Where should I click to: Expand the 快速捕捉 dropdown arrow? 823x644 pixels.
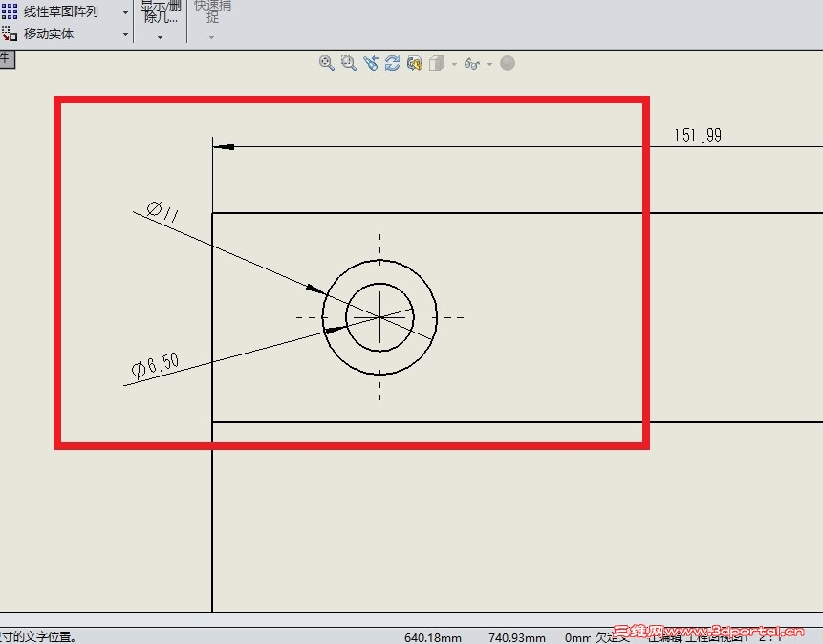coord(211,37)
